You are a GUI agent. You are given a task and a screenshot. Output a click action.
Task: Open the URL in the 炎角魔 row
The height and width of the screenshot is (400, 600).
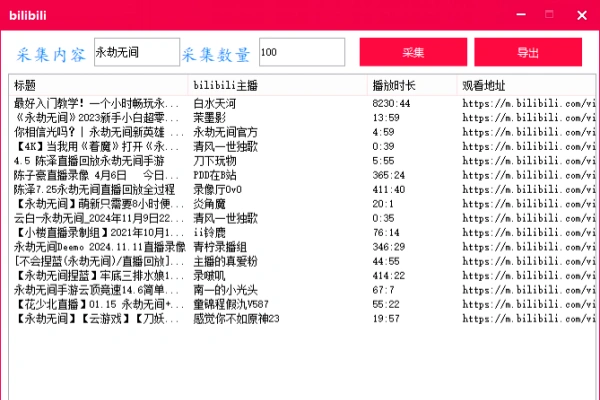tap(528, 203)
